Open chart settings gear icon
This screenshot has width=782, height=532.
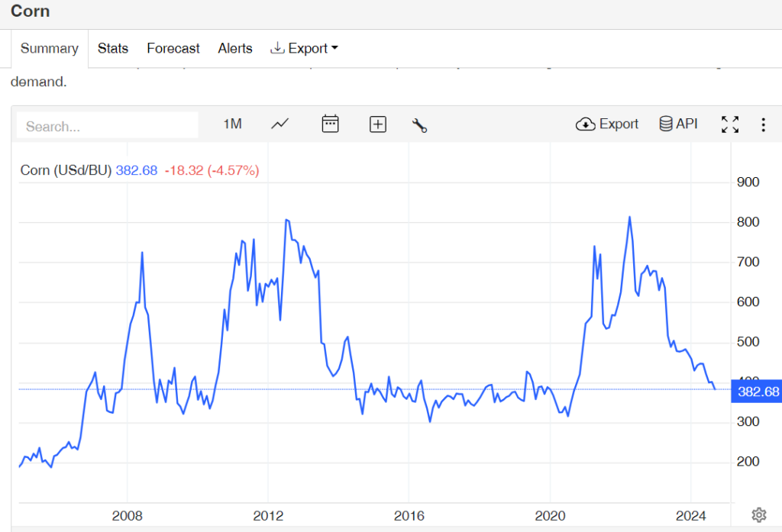[758, 514]
